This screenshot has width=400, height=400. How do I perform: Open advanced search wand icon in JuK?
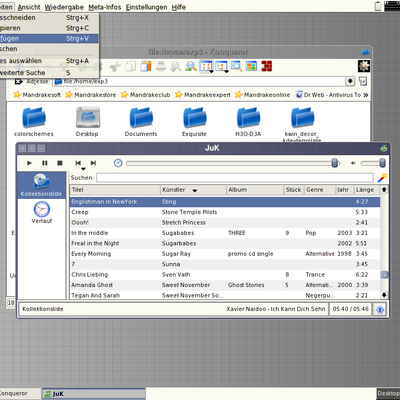tap(382, 178)
